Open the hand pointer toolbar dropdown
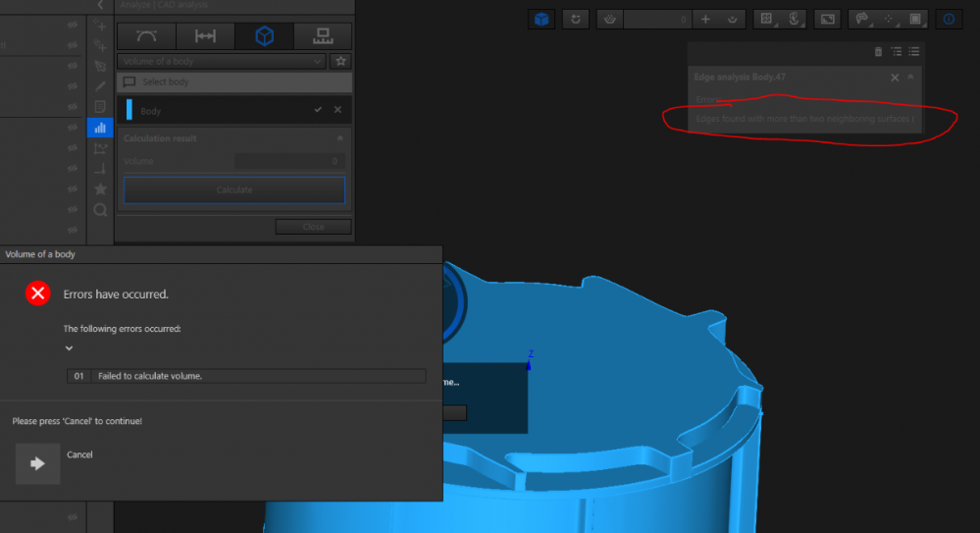 [794, 20]
